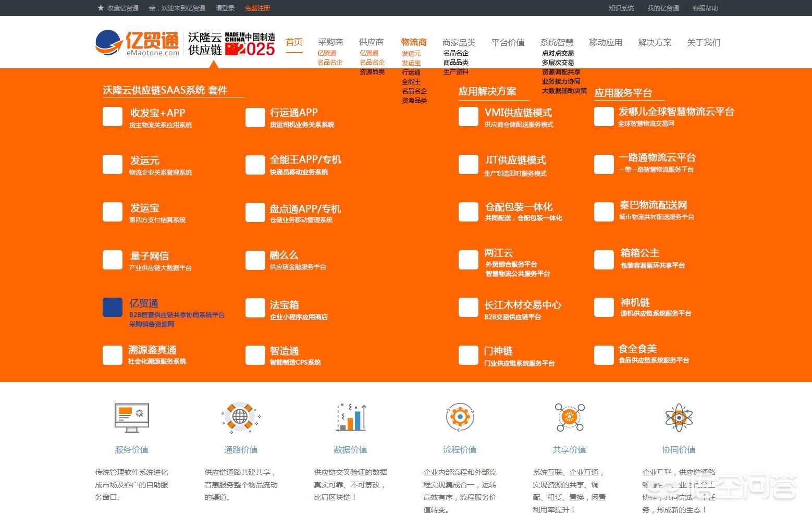Open the 采购商 navigation menu
The width and height of the screenshot is (812, 515).
click(330, 42)
